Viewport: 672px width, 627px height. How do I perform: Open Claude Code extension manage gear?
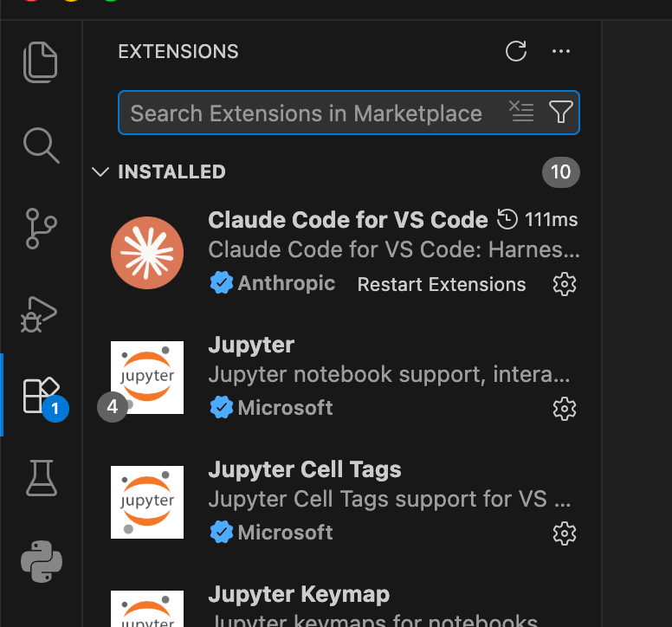tap(565, 284)
